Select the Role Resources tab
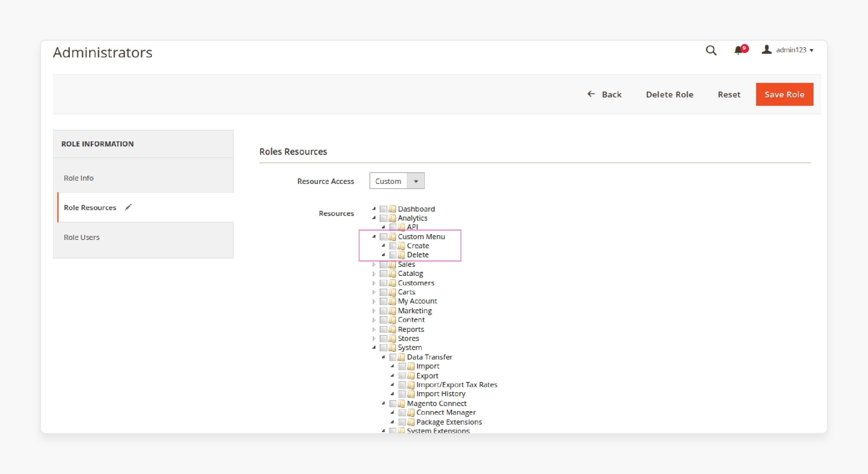The image size is (868, 474). coord(145,207)
